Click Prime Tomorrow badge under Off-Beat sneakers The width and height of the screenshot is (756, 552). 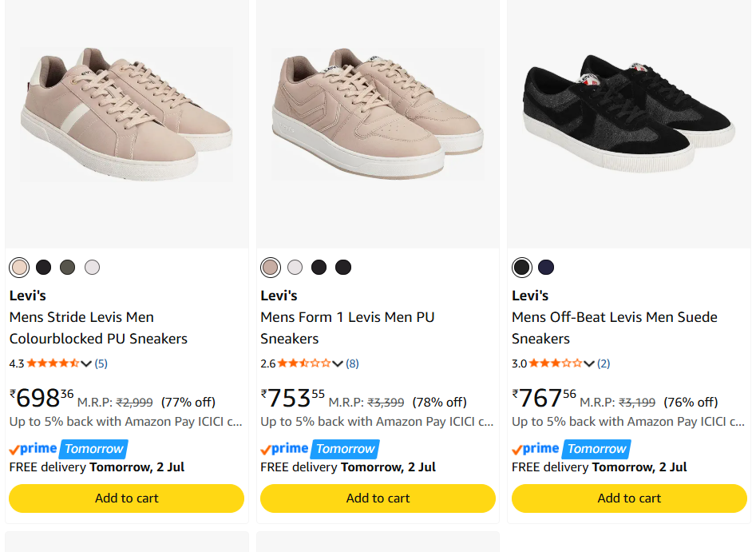pos(596,449)
